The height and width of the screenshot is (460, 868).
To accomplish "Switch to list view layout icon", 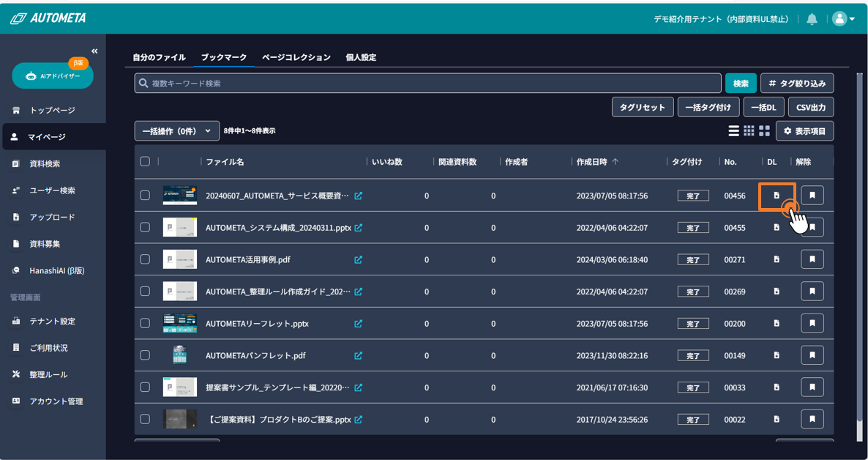I will click(x=733, y=131).
